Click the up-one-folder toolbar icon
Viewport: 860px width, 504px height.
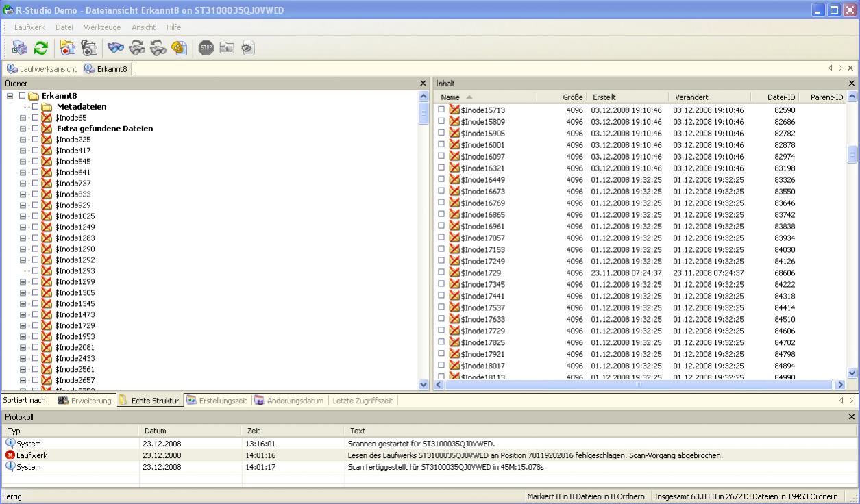(x=227, y=48)
